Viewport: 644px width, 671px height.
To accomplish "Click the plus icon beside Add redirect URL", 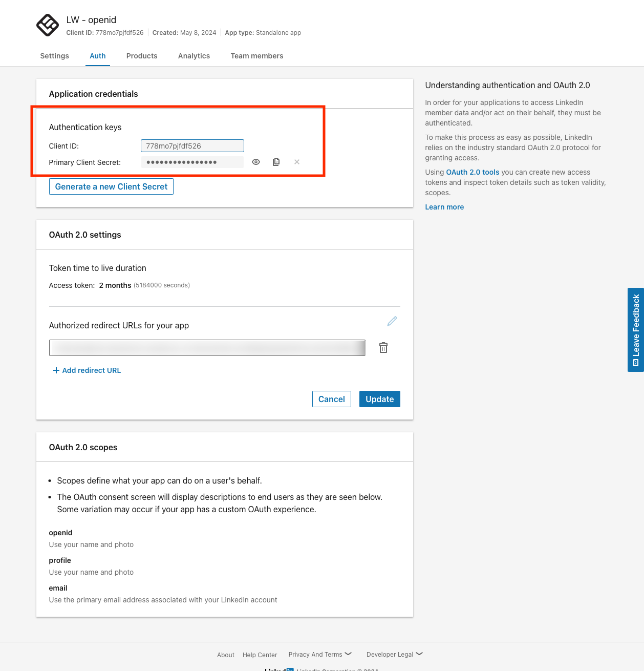I will (56, 370).
